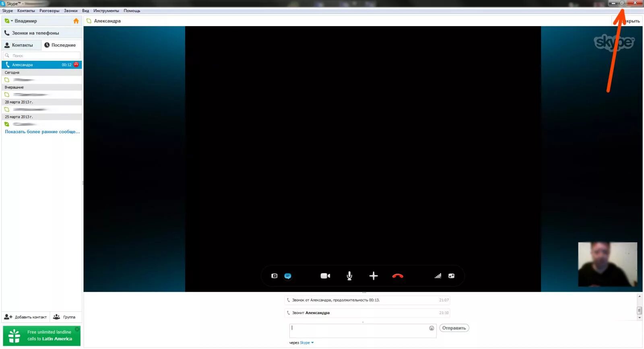Viewport: 644px width, 349px height.
Task: Open the Звонки menu
Action: point(71,11)
